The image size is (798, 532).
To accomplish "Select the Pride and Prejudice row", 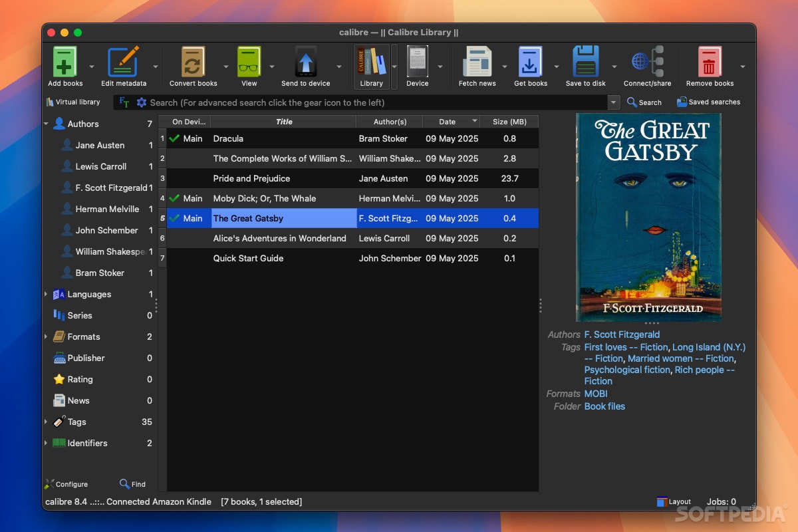I will coord(352,178).
